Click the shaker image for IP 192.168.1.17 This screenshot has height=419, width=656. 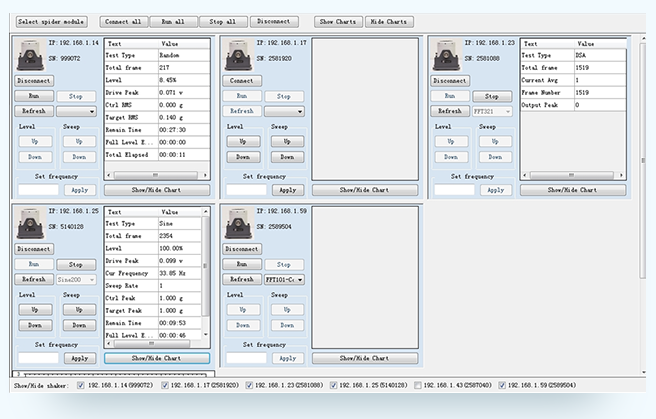238,55
